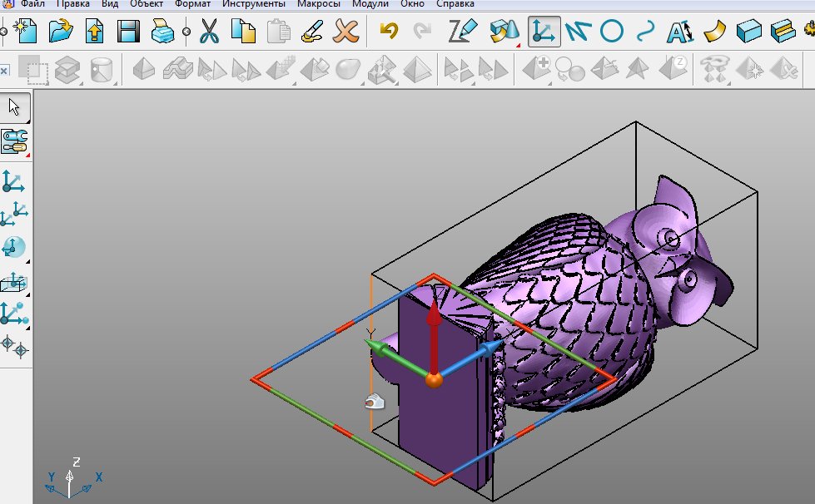Toggle the Workplane toolbar button
The width and height of the screenshot is (815, 504).
click(544, 31)
